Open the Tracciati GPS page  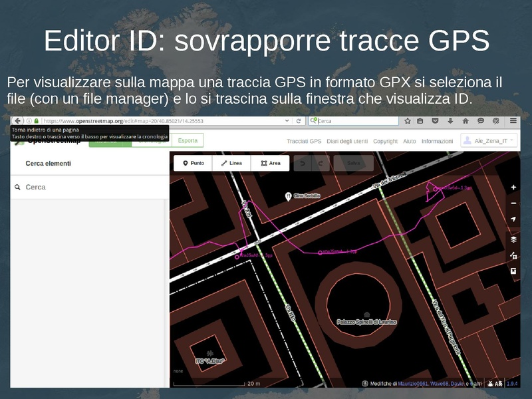pos(304,141)
